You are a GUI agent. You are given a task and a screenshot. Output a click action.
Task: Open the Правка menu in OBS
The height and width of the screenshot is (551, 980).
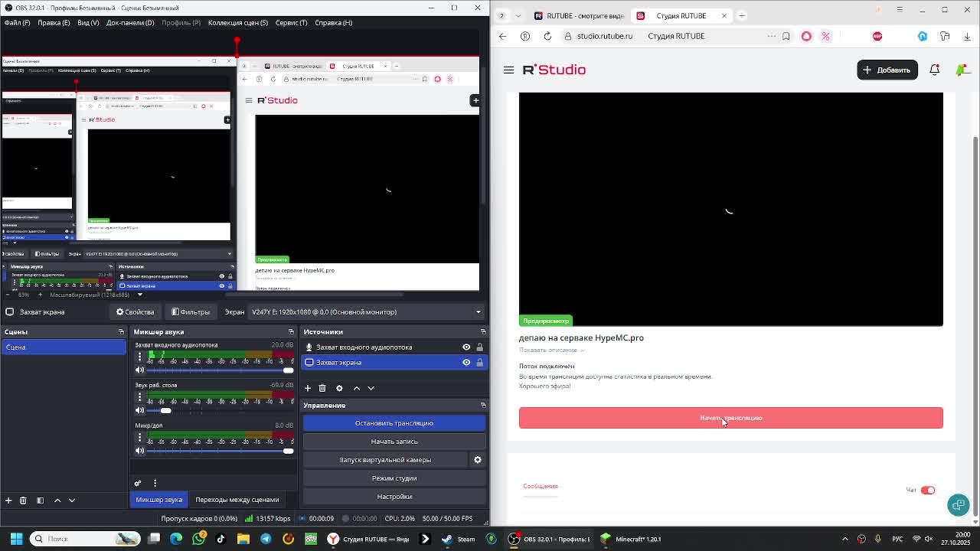[x=54, y=22]
